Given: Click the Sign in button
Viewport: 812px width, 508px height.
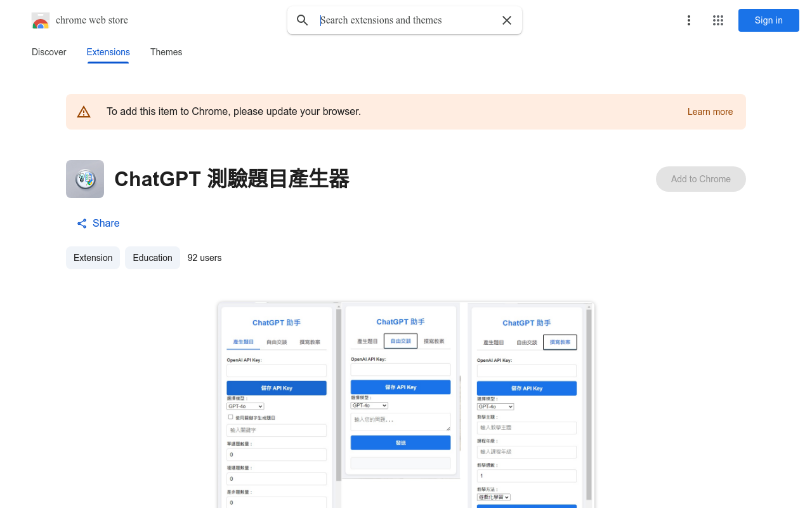Looking at the screenshot, I should tap(769, 20).
